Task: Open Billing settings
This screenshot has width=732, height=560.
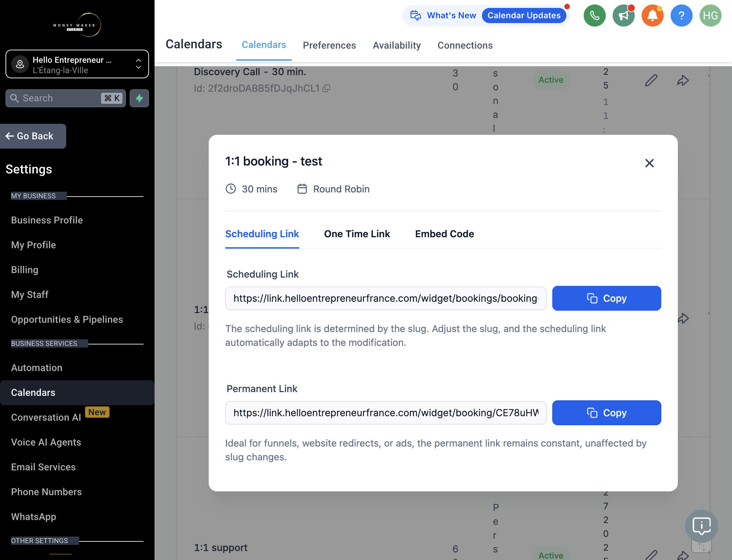Action: tap(24, 270)
